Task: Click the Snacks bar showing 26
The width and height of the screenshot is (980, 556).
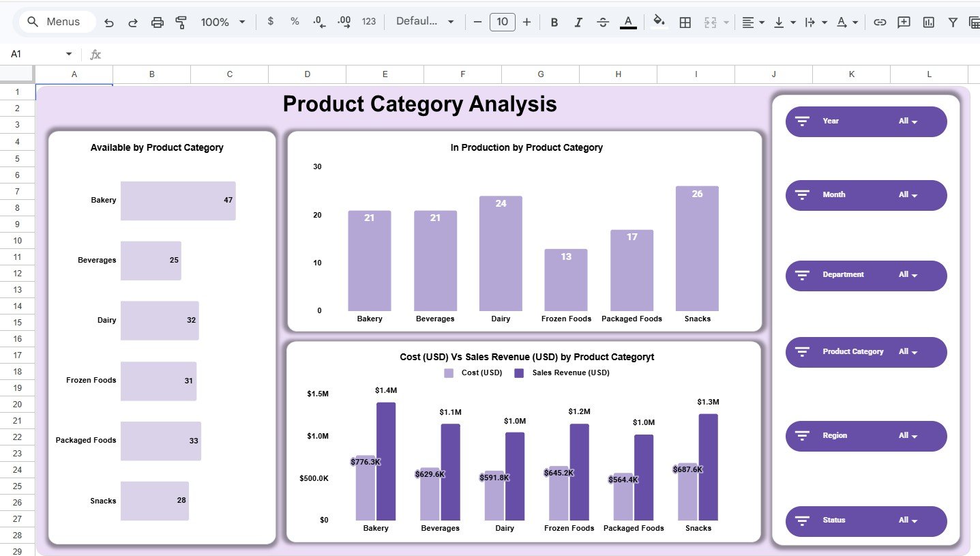Action: (697, 248)
